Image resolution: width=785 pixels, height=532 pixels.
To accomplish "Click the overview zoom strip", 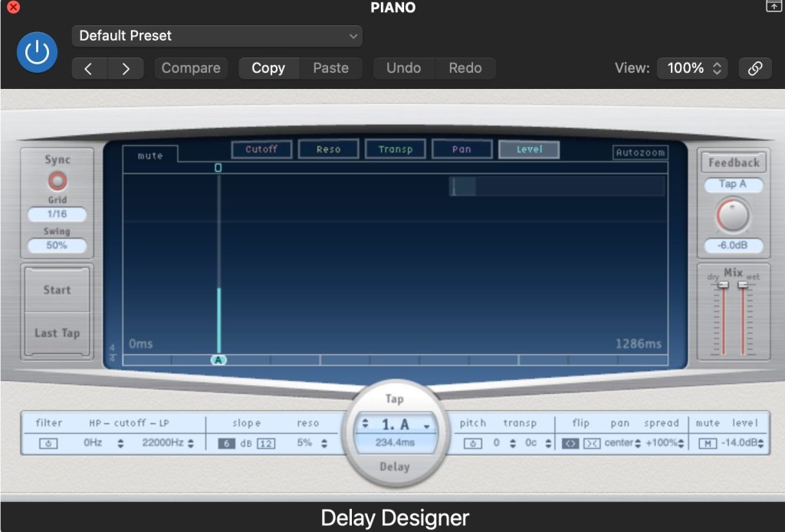I will click(x=558, y=186).
